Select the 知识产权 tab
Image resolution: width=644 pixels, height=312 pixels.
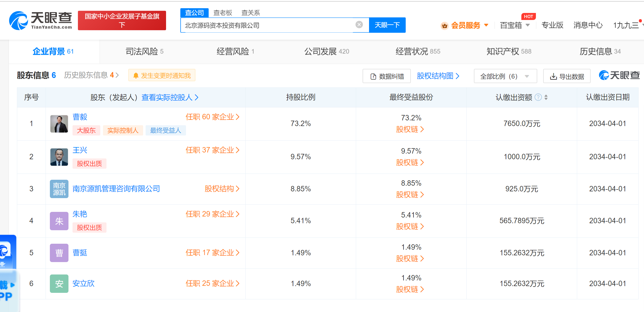point(509,51)
